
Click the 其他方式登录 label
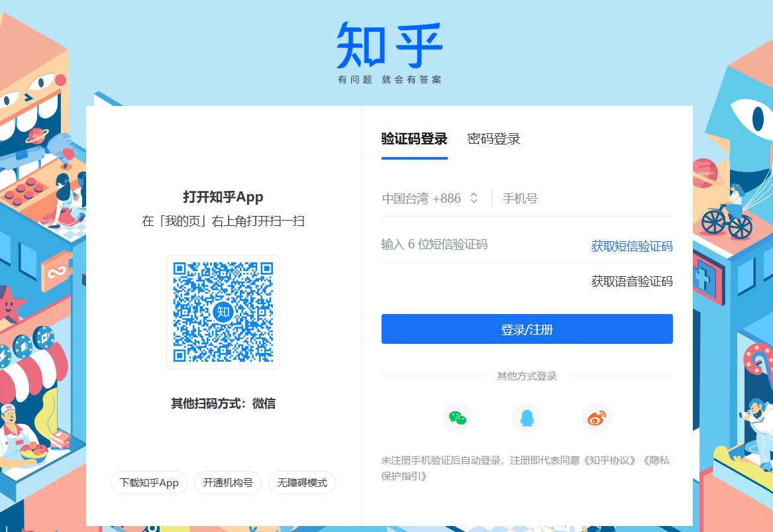point(527,376)
